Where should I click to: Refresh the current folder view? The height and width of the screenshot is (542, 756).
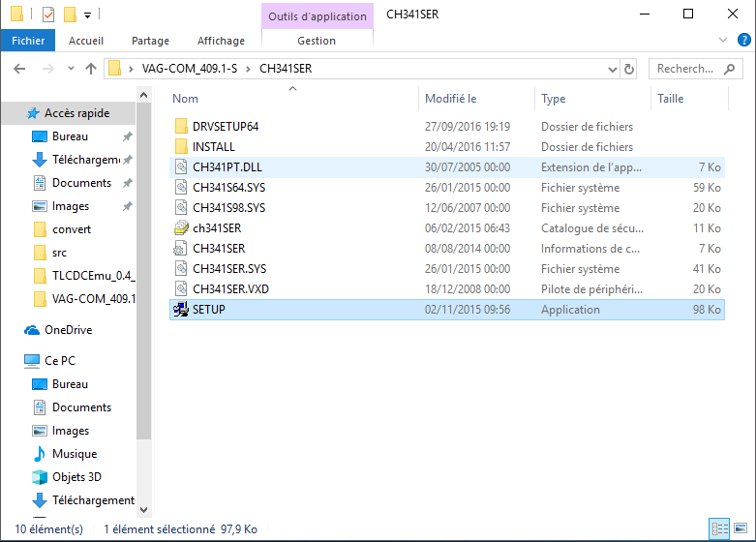tap(629, 69)
